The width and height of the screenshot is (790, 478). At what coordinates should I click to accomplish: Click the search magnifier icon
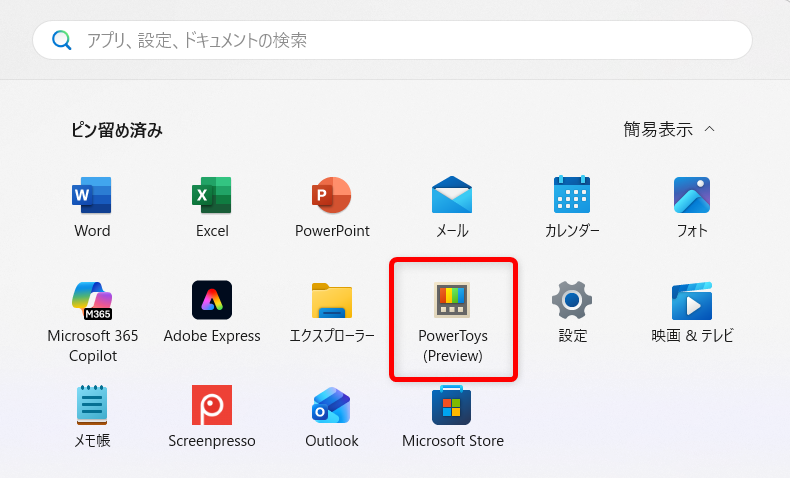pos(61,40)
